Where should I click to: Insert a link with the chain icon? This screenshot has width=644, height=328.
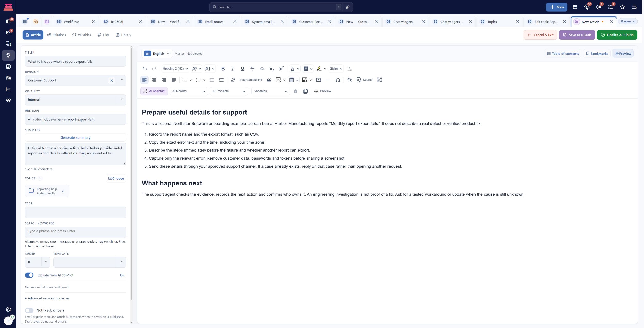tap(233, 80)
